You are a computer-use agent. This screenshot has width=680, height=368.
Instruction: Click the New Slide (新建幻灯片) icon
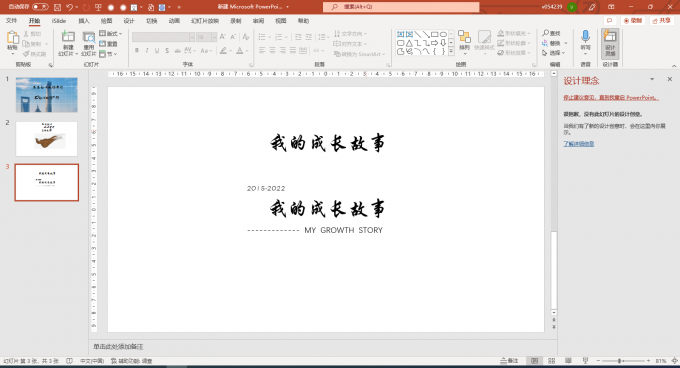coord(68,37)
